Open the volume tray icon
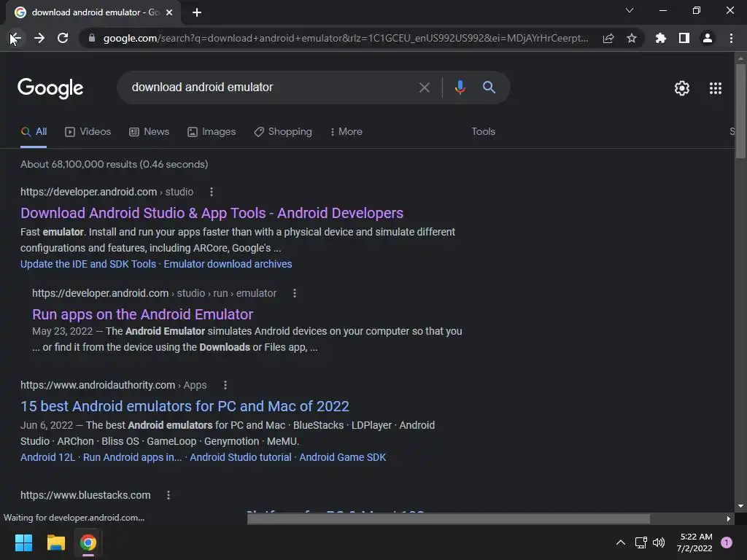The height and width of the screenshot is (560, 747). click(659, 542)
